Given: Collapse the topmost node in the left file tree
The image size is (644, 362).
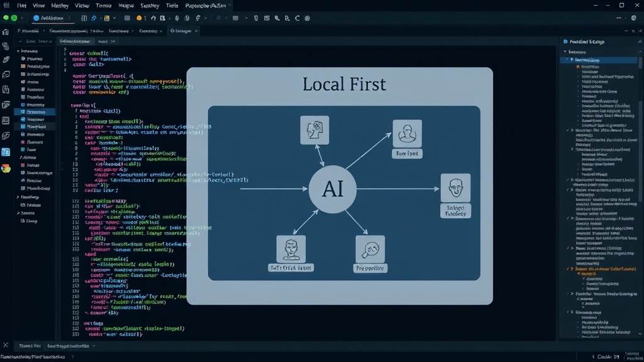Looking at the screenshot, I should pos(18,51).
